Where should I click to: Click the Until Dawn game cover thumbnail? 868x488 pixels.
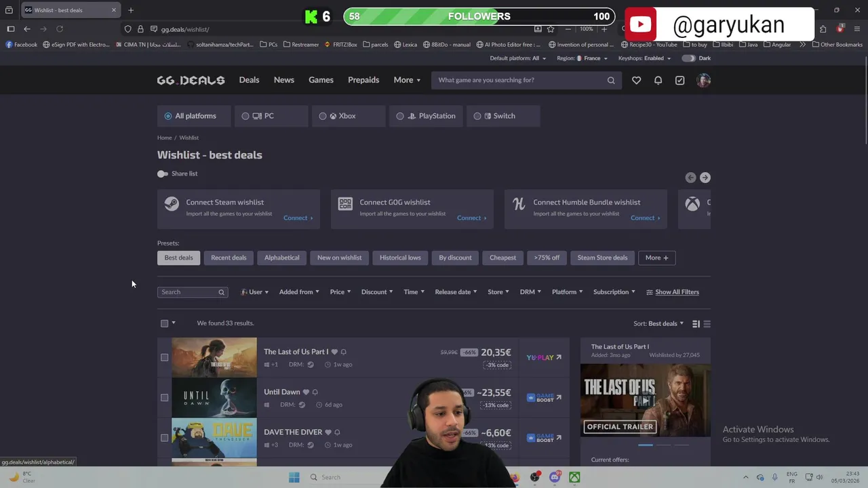click(x=214, y=397)
